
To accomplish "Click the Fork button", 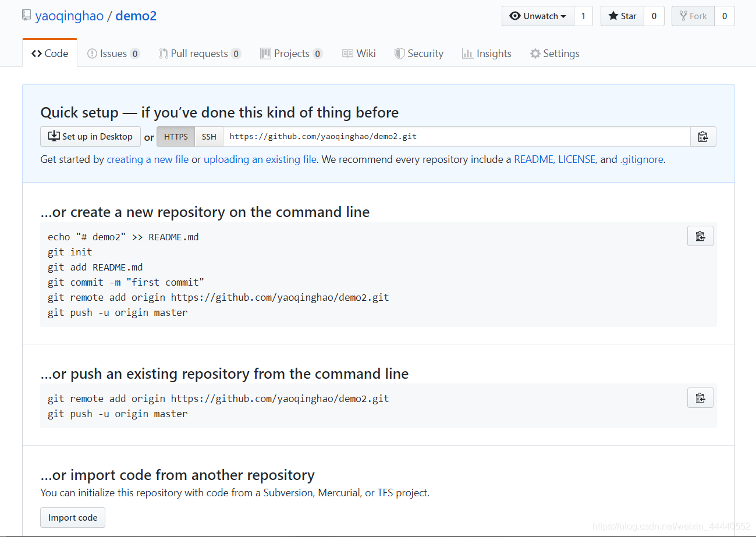I will 693,16.
